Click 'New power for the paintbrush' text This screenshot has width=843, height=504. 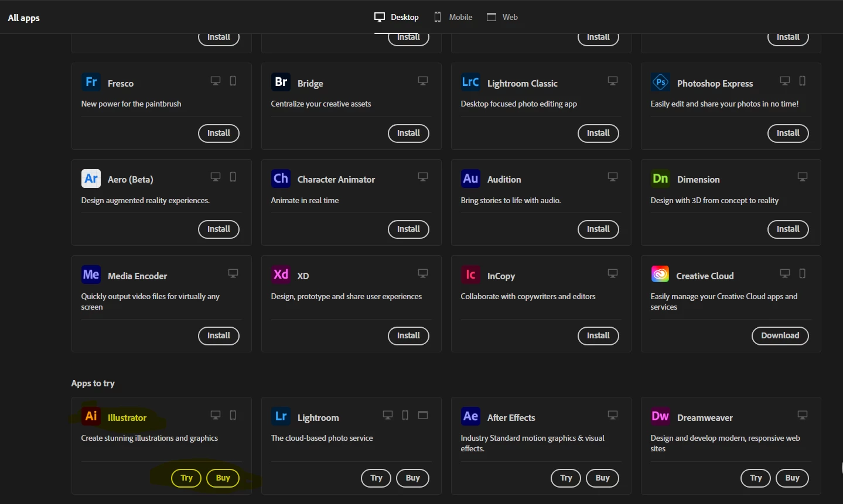click(x=131, y=104)
